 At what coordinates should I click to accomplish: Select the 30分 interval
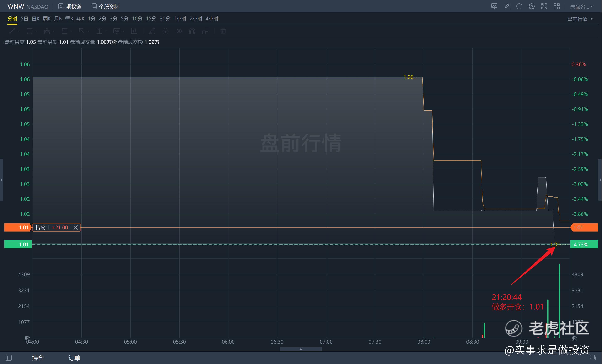[x=165, y=19]
